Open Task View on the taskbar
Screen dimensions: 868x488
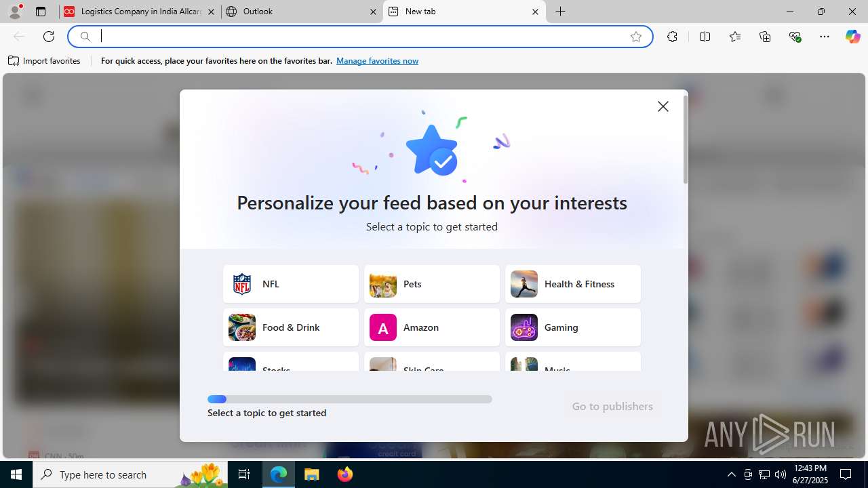pos(245,474)
